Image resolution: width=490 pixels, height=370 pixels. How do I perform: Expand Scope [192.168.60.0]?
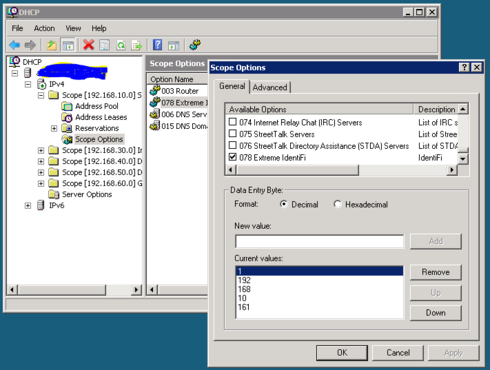41,183
